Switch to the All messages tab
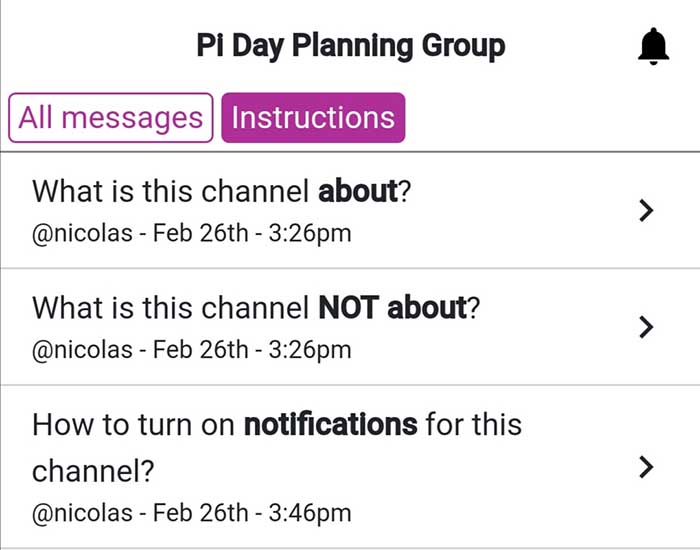This screenshot has width=700, height=550. [x=110, y=118]
